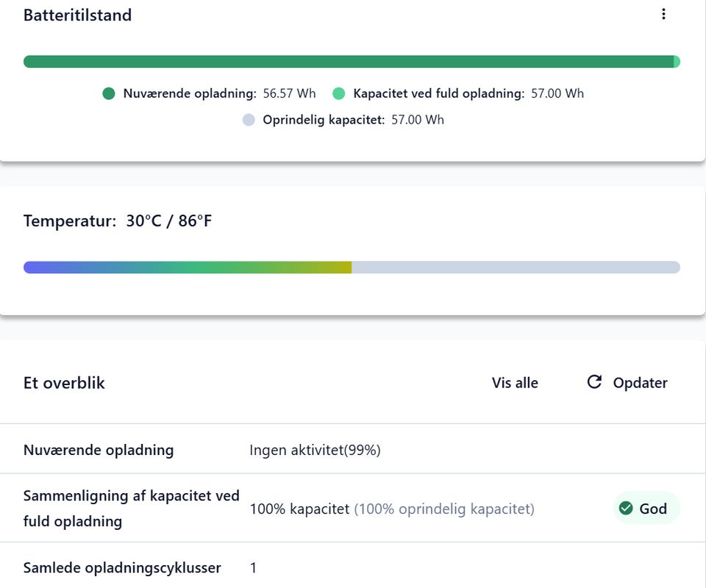Screen dimensions: 706x588
Task: Click the gray Oprindelig kapacitet legend dot
Action: click(x=249, y=120)
